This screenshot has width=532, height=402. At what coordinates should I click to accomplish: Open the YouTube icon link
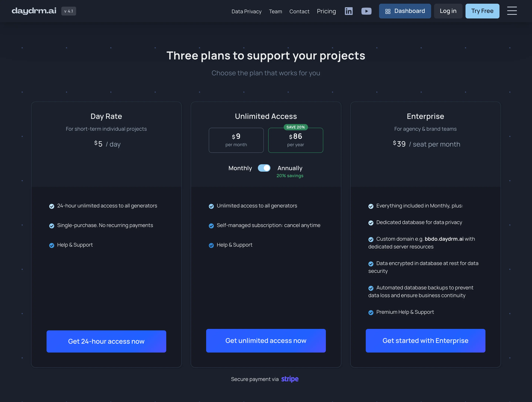pyautogui.click(x=366, y=11)
